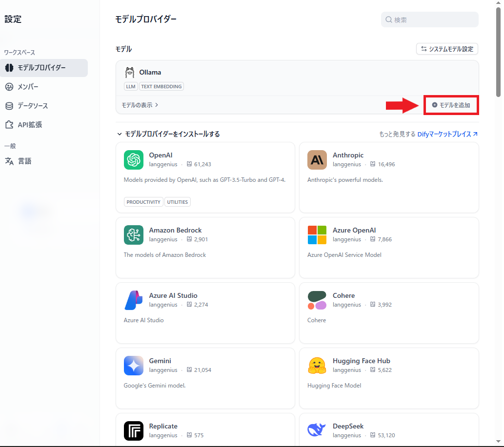Select the Amazon Bedrock title
The width and height of the screenshot is (504, 447).
click(x=175, y=230)
